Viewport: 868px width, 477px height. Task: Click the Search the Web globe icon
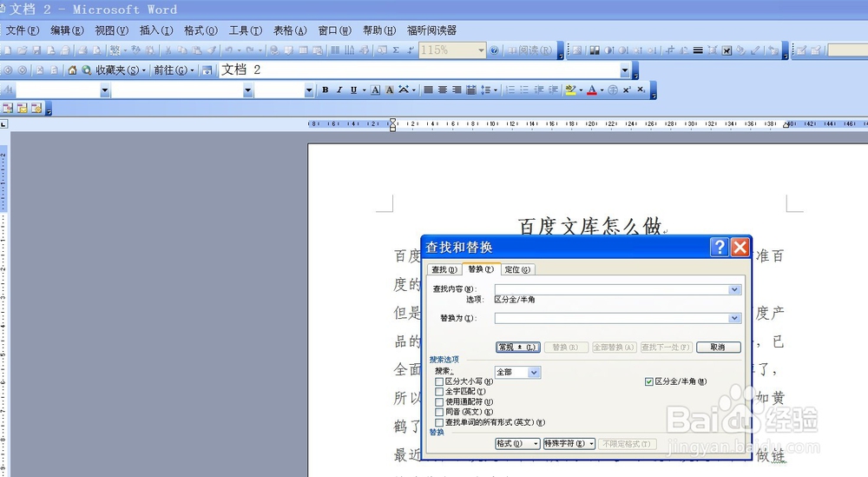[x=86, y=70]
